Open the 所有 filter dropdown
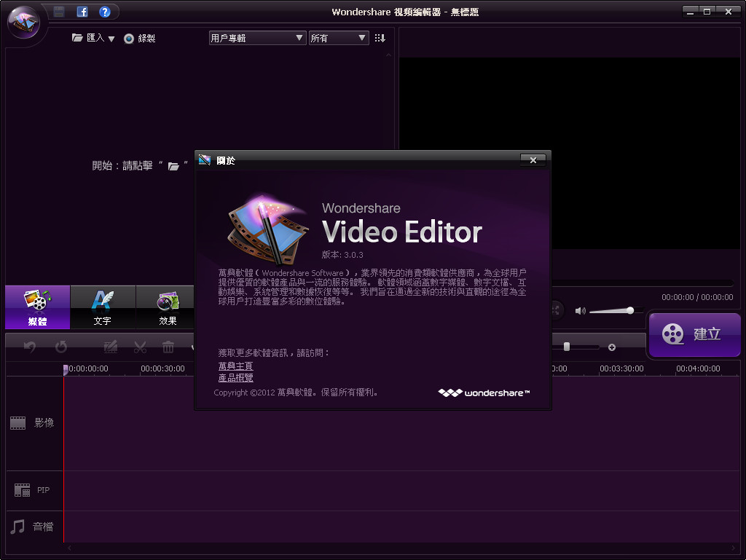This screenshot has width=746, height=560. (x=339, y=38)
